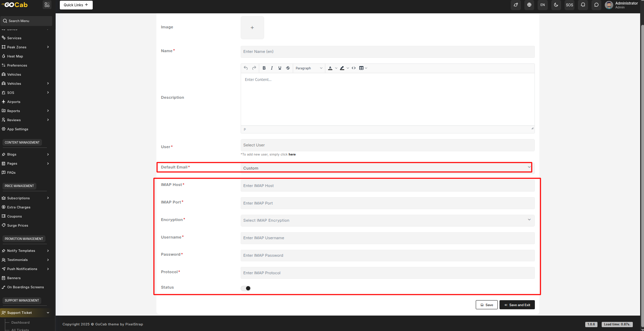Toggle bold formatting in the description editor

(264, 68)
